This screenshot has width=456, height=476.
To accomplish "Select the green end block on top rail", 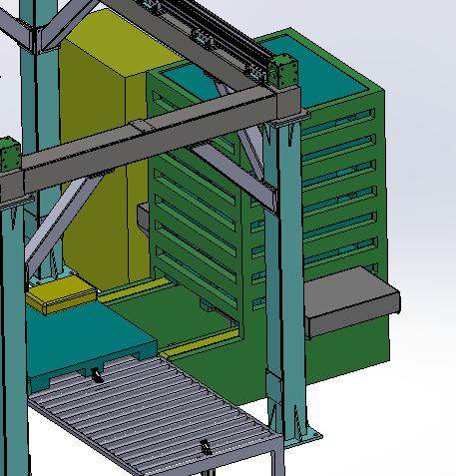I will [x=283, y=71].
